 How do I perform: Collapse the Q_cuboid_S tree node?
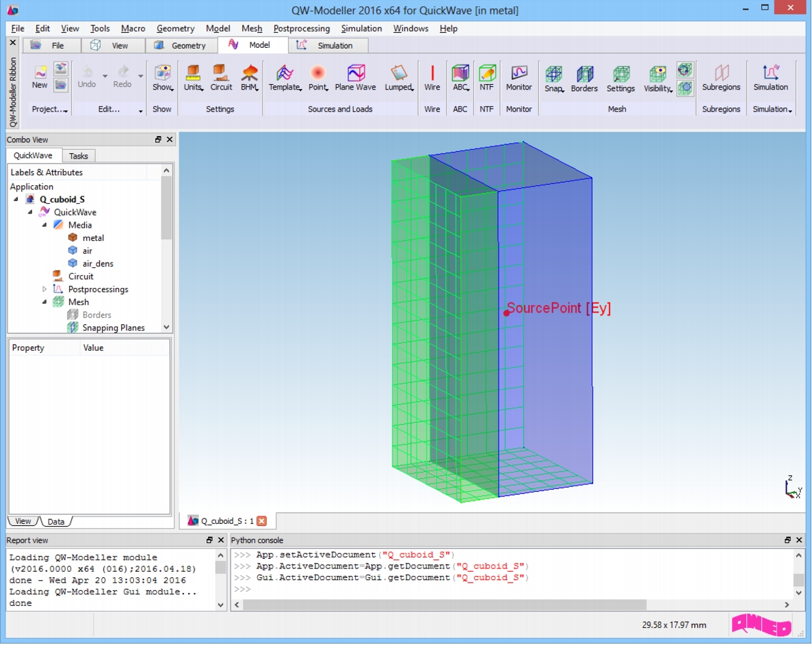click(16, 199)
